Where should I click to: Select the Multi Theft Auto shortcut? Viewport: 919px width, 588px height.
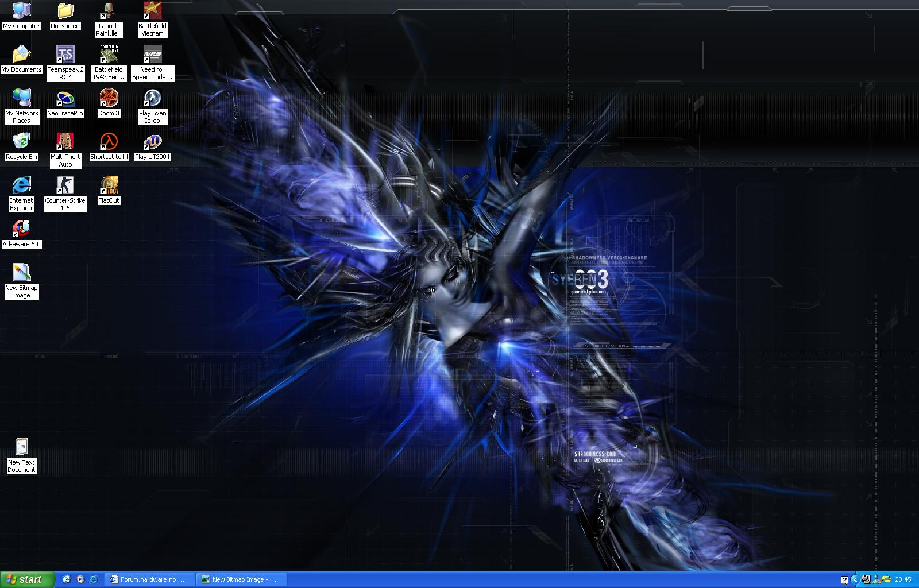coord(65,150)
